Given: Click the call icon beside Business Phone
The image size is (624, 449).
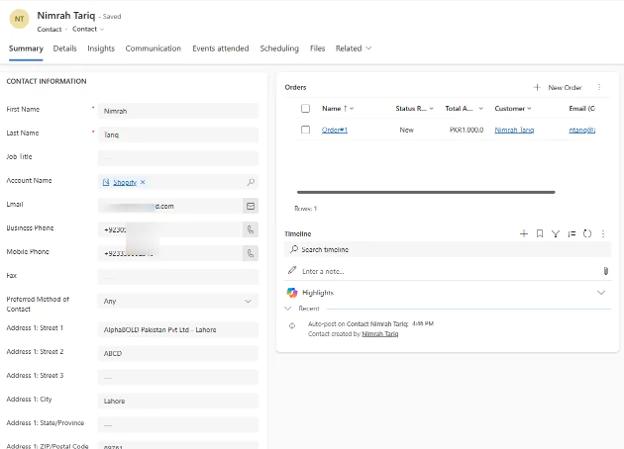Looking at the screenshot, I should pos(250,230).
